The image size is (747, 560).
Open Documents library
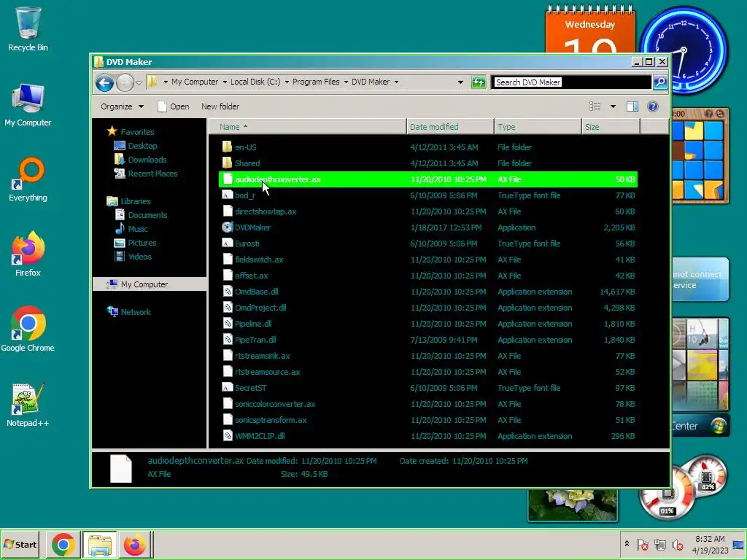click(x=142, y=215)
